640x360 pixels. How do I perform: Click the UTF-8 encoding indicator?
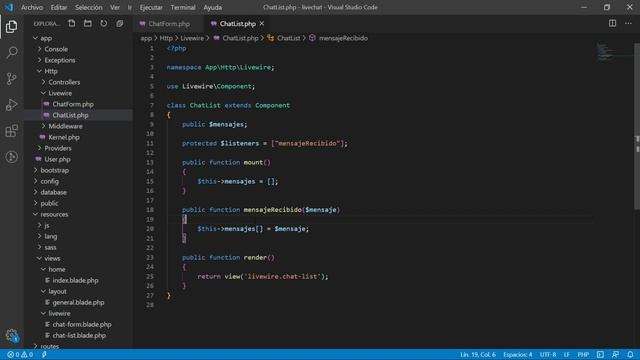[548, 355]
